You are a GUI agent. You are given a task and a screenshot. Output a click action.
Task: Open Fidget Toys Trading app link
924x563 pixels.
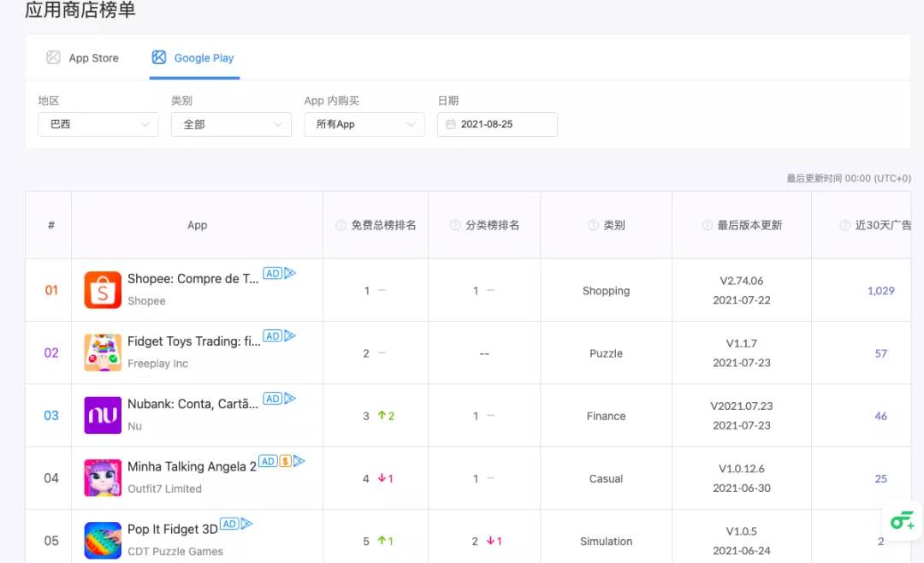194,341
